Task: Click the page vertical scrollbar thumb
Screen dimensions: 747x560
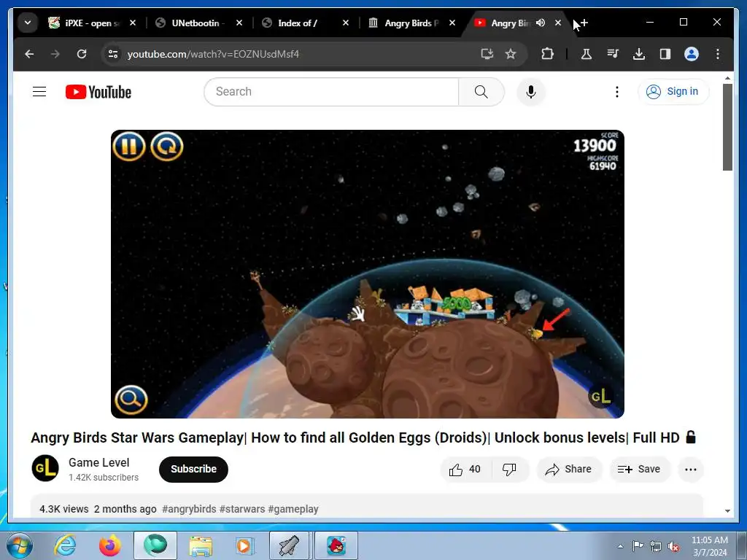Action: point(727,127)
